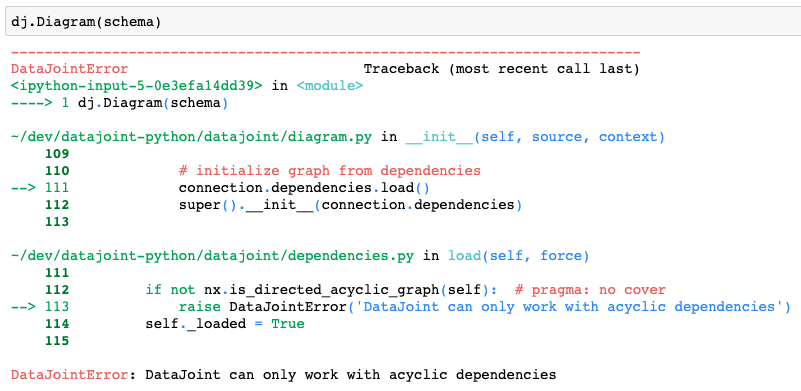The height and width of the screenshot is (391, 801).
Task: Click line number 109 in diagram.py traceback
Action: (x=57, y=154)
